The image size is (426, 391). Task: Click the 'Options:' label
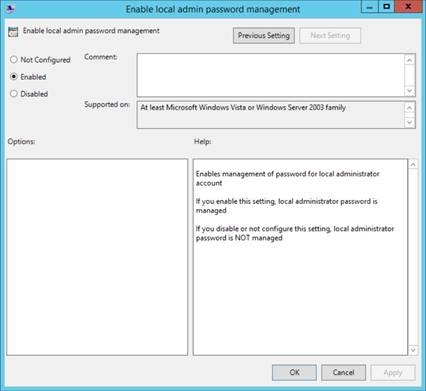pos(21,141)
